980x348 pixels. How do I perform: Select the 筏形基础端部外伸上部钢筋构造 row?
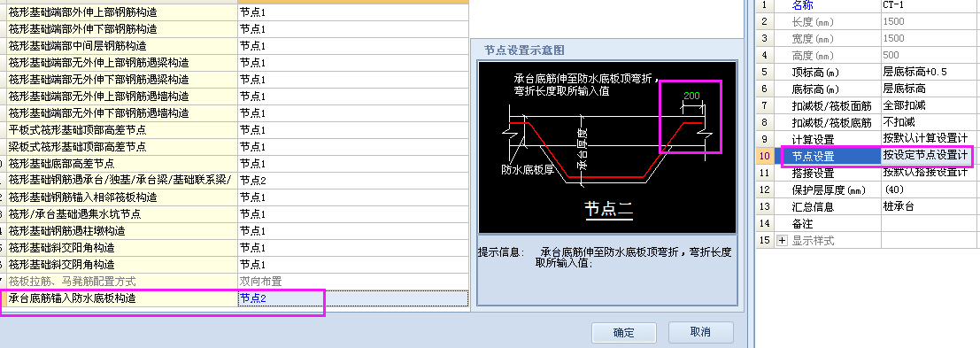[235, 12]
